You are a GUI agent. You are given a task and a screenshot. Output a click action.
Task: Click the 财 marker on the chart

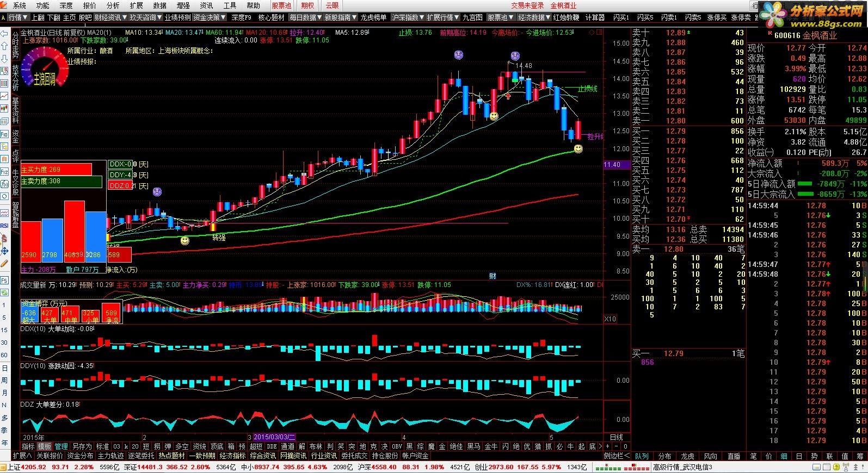(492, 275)
